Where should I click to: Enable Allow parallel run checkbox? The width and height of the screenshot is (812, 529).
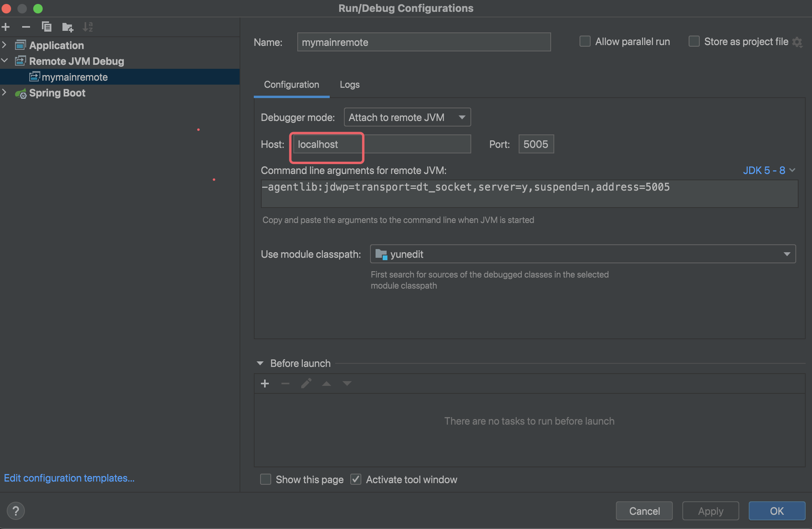click(x=585, y=42)
